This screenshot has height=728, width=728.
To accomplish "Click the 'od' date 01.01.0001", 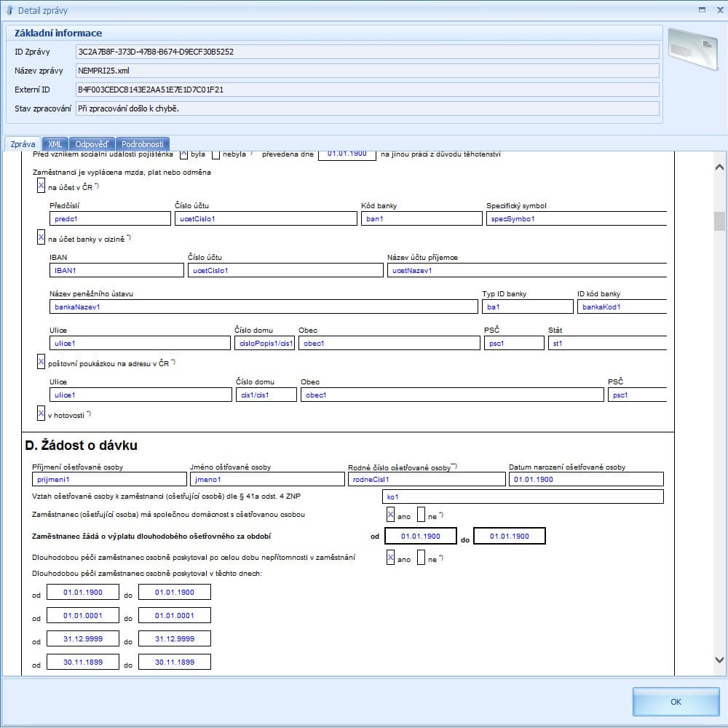I will pyautogui.click(x=83, y=615).
